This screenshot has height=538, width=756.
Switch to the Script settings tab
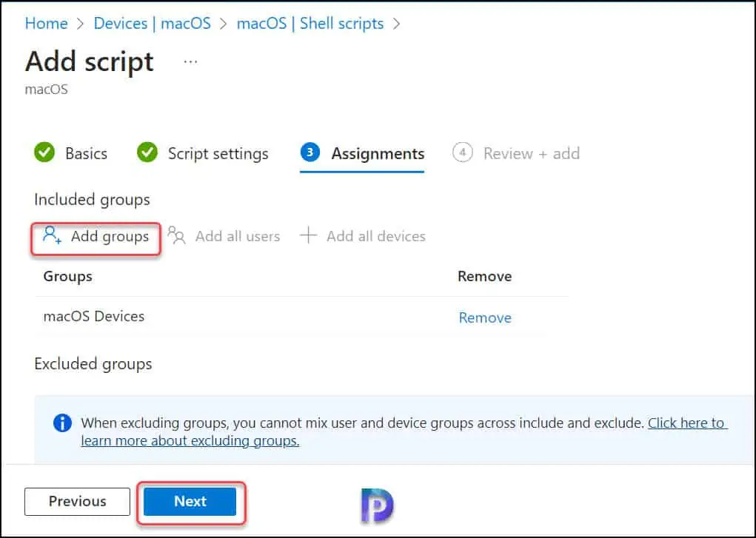(218, 153)
